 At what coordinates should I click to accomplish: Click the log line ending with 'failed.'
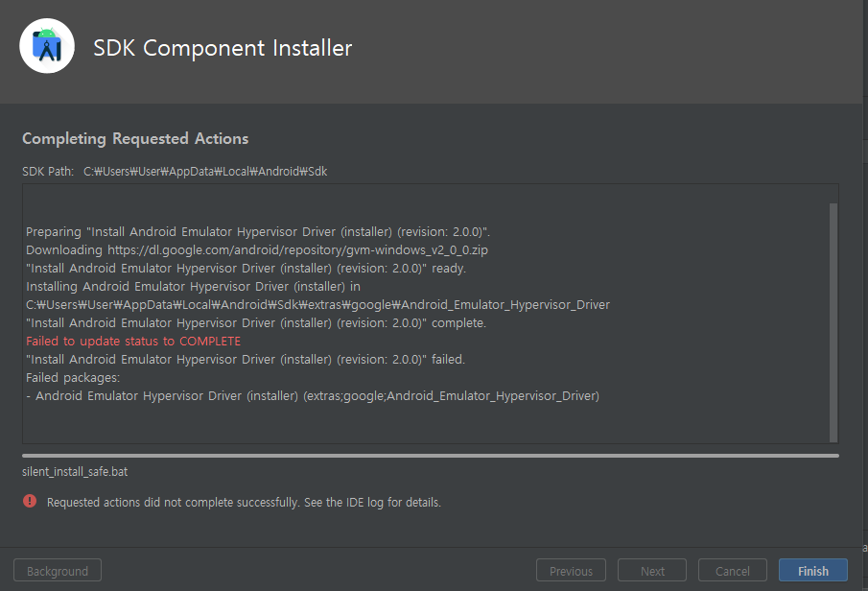(x=246, y=360)
